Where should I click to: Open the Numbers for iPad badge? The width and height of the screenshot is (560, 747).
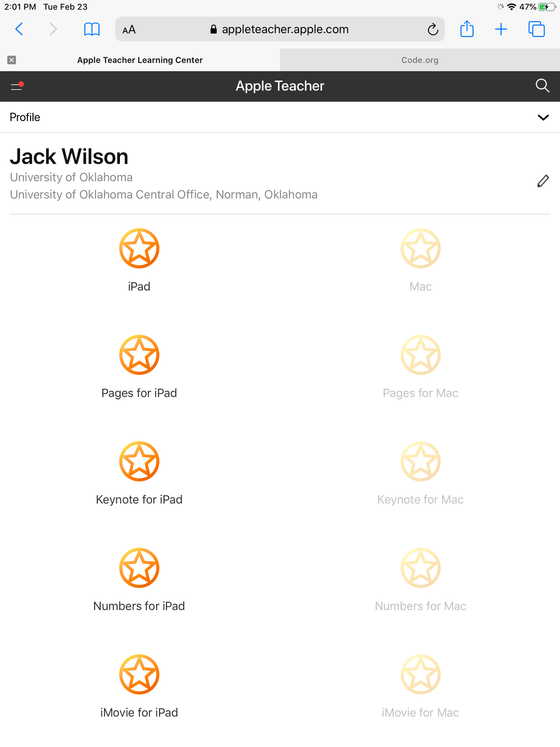(139, 568)
